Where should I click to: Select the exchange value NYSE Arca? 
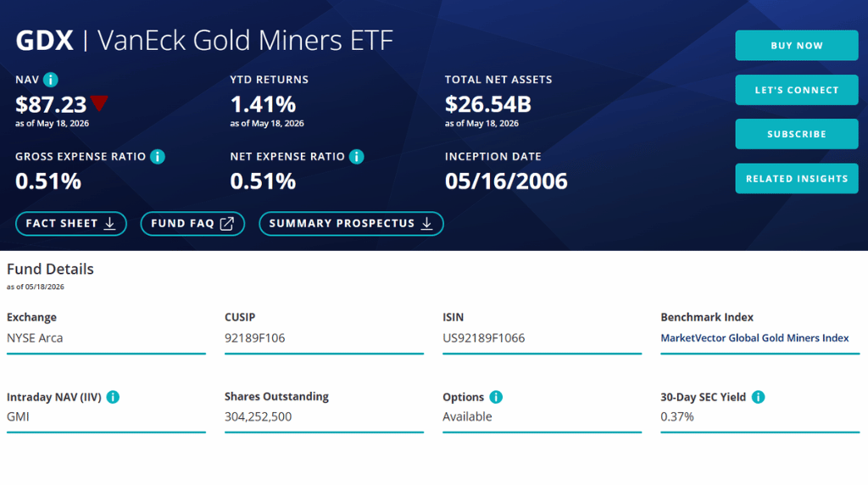point(35,337)
